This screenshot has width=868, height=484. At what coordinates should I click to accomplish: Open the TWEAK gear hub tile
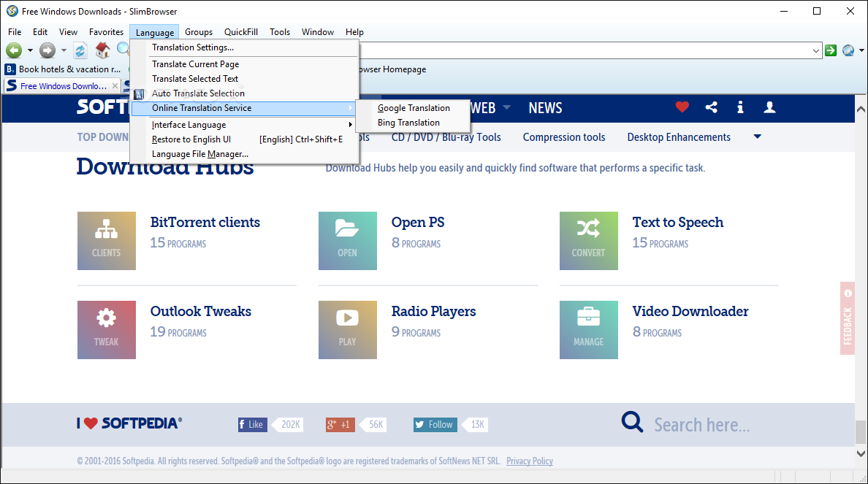coord(106,330)
